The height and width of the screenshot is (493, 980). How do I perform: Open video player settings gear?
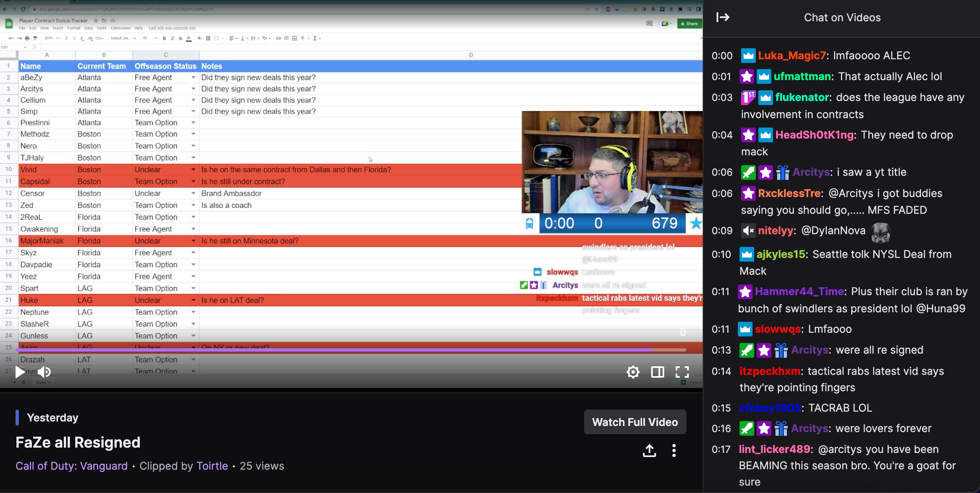point(633,372)
